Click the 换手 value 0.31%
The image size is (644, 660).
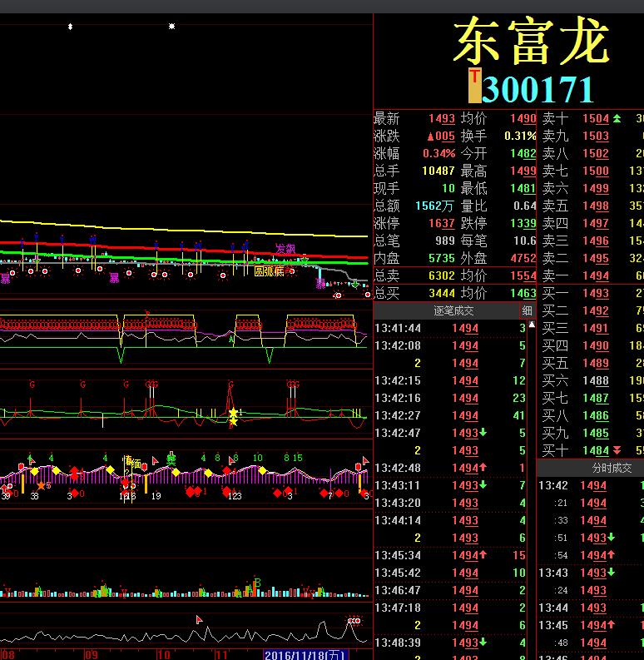pyautogui.click(x=520, y=136)
